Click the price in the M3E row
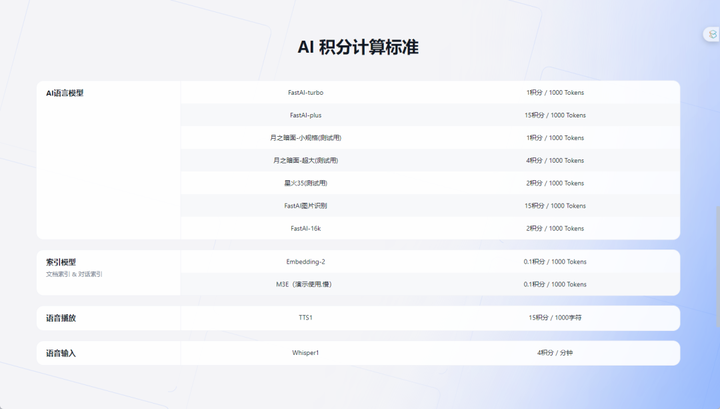Image resolution: width=720 pixels, height=409 pixels. point(555,284)
